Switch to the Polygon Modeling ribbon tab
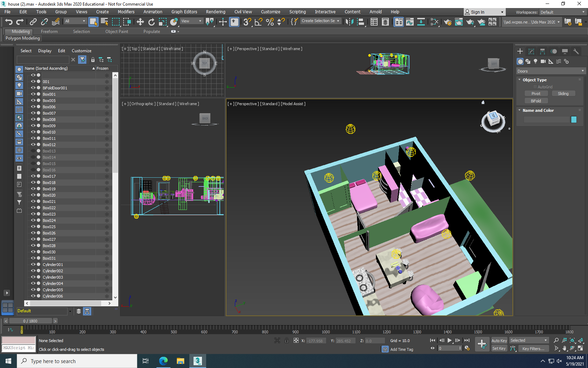The height and width of the screenshot is (368, 588). (22, 38)
